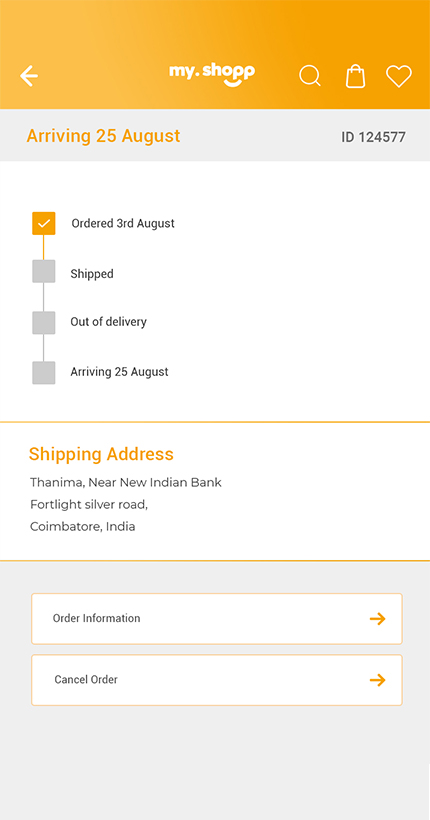Click the ID 124577 order number
This screenshot has width=430, height=820.
[x=374, y=138]
